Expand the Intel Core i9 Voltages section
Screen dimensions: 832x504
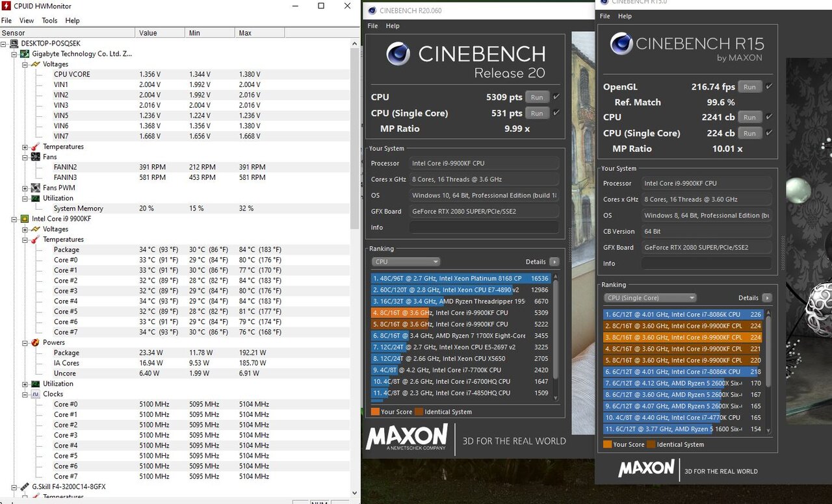pyautogui.click(x=25, y=229)
